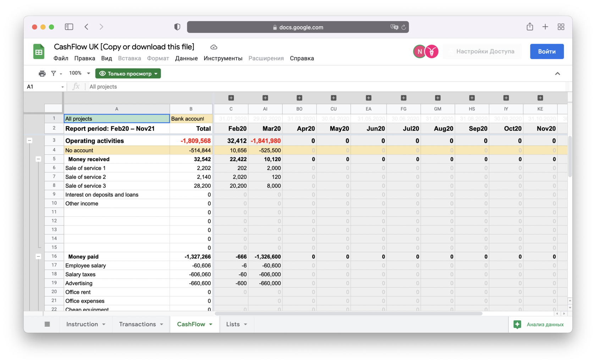Open the view-only mode dropdown
596x364 pixels.
tap(128, 73)
